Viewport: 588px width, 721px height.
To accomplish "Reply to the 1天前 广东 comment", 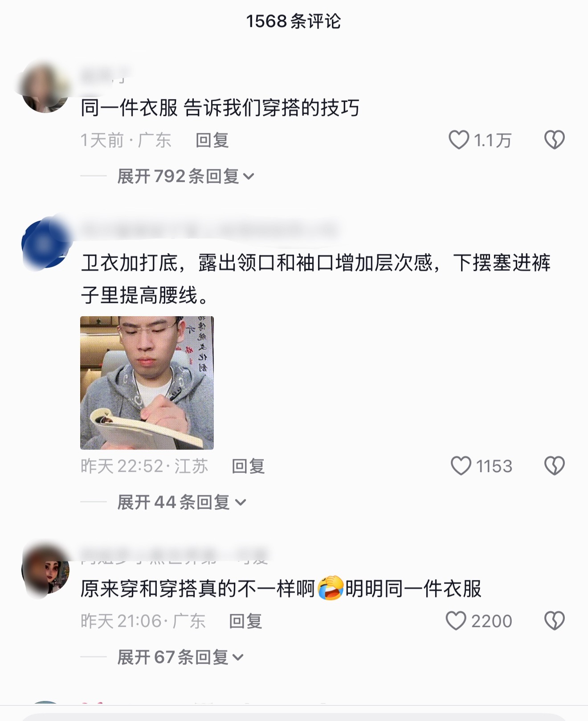I will 212,140.
